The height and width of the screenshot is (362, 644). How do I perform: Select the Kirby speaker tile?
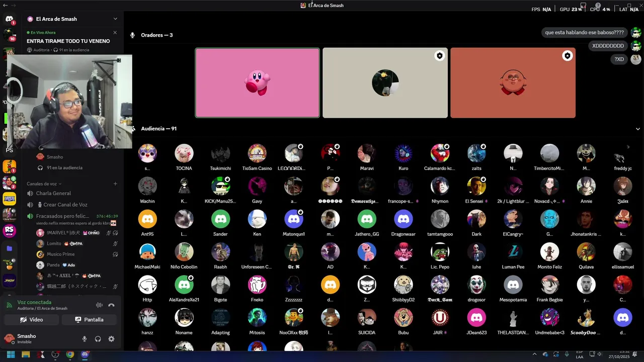coord(257,83)
